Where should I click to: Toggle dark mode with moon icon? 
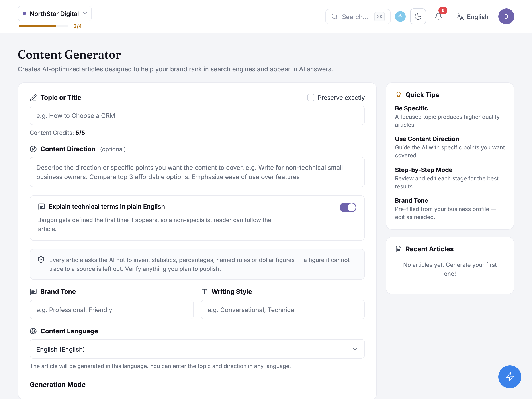click(418, 16)
